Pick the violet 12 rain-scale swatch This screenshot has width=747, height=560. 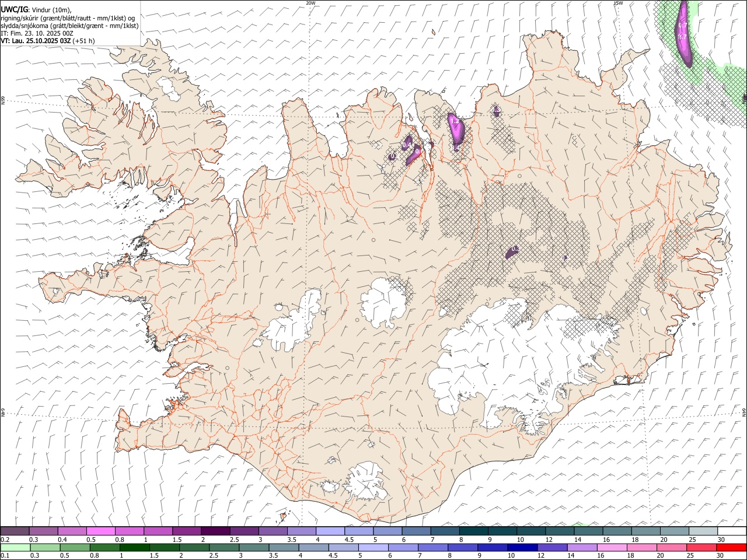(551, 548)
